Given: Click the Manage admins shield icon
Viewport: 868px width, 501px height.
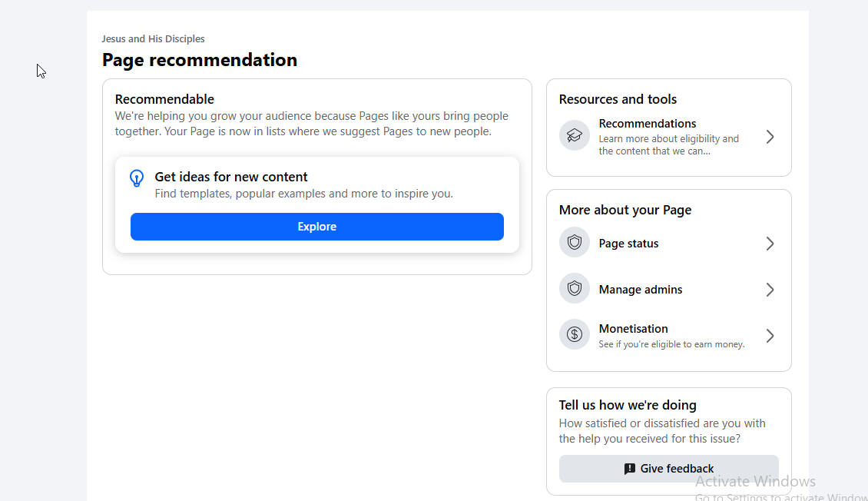Looking at the screenshot, I should 574,288.
